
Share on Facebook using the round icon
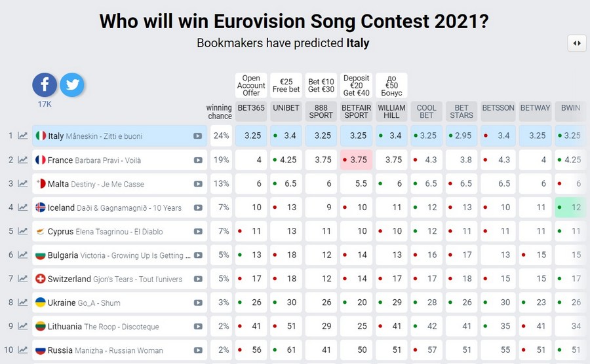(45, 85)
